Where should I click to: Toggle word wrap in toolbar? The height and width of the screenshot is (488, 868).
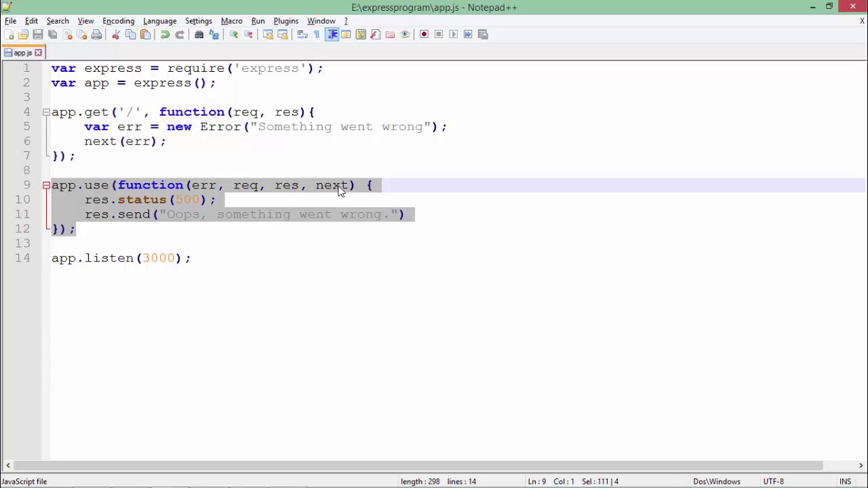tap(302, 35)
